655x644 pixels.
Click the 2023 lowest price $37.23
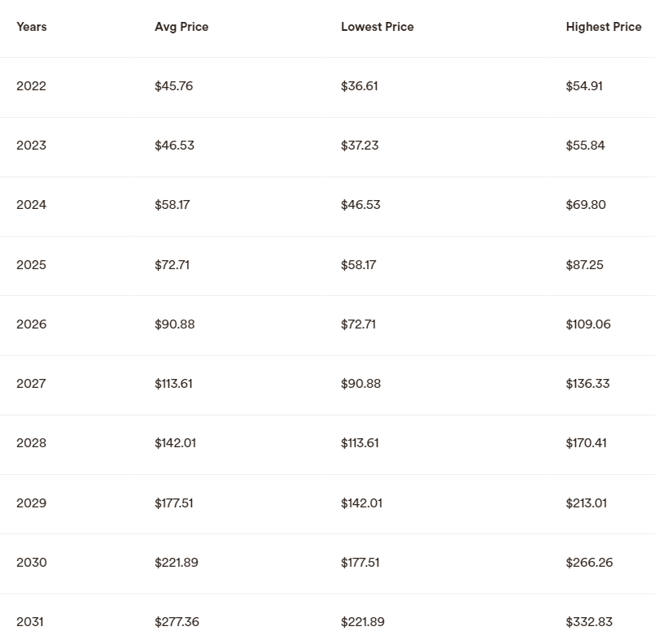[360, 146]
